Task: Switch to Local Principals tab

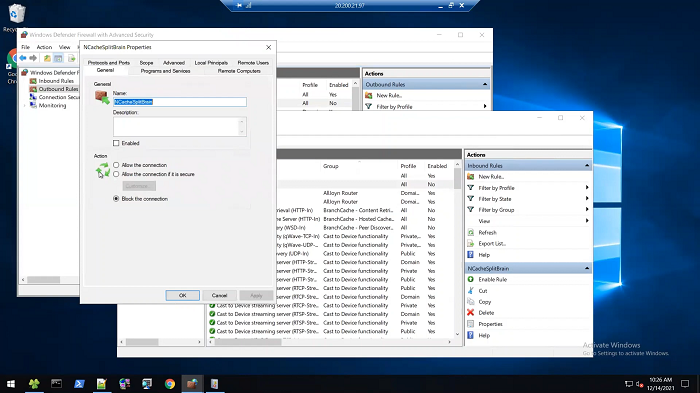Action: tap(211, 63)
